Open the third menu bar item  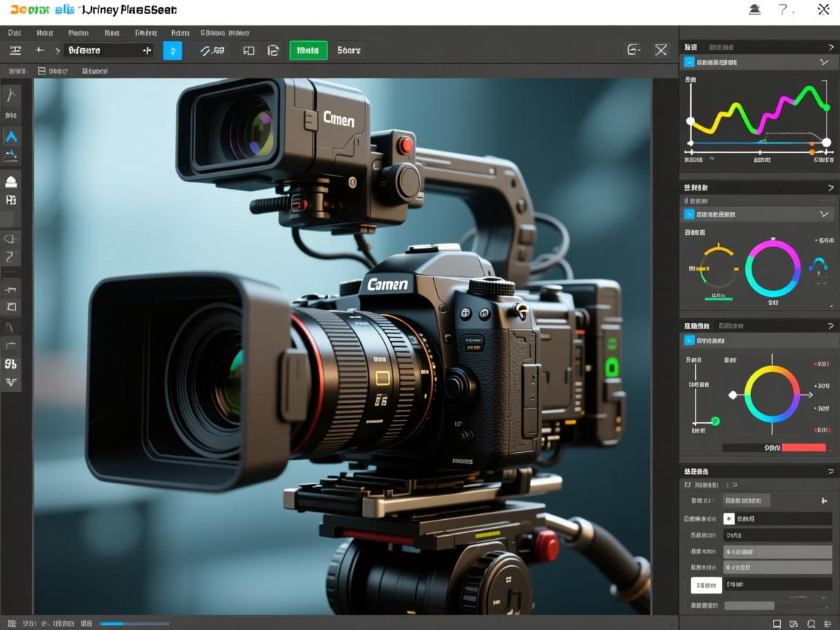coord(78,33)
